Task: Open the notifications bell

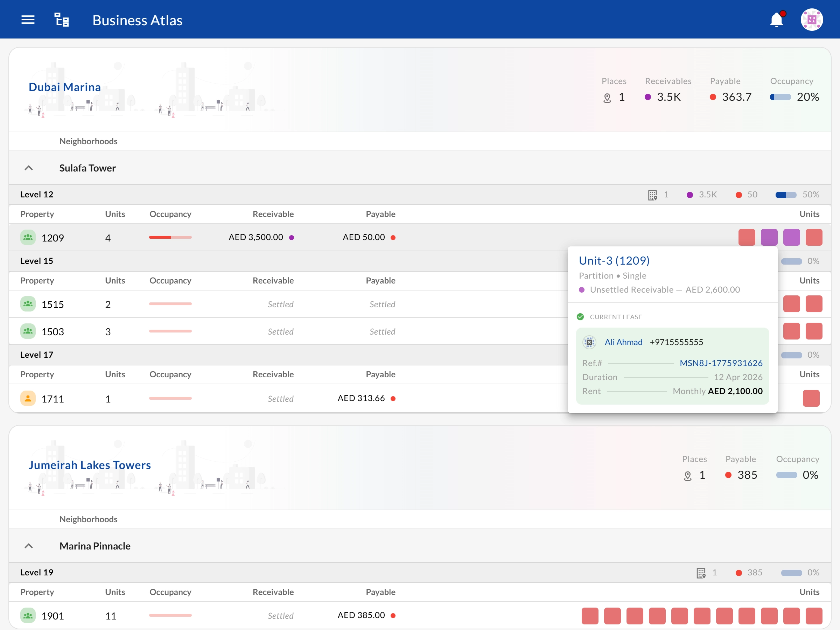Action: [x=777, y=19]
